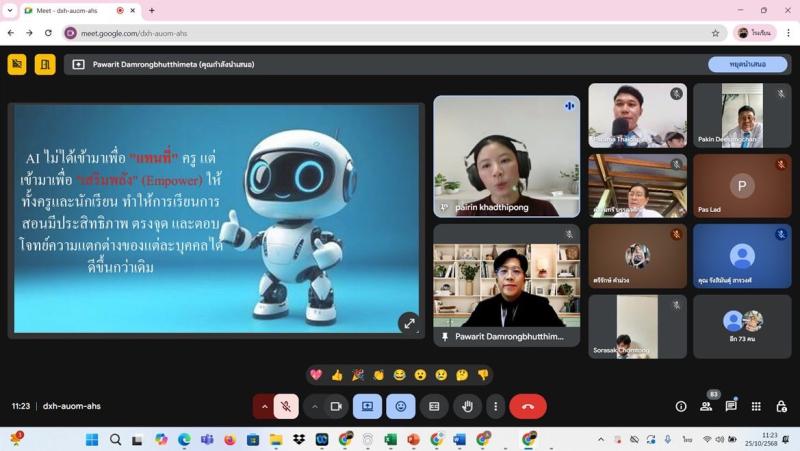This screenshot has height=451, width=800.
Task: Show the participants people panel
Action: (x=706, y=406)
